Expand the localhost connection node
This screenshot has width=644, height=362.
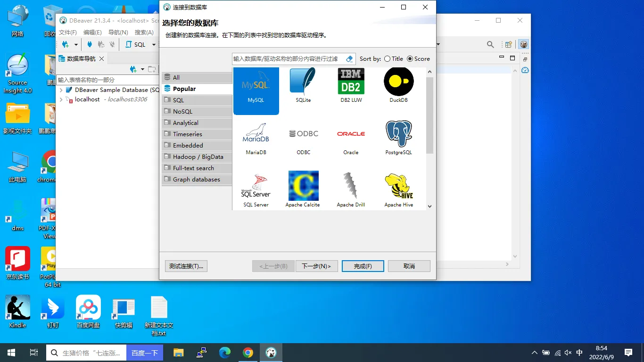click(61, 99)
